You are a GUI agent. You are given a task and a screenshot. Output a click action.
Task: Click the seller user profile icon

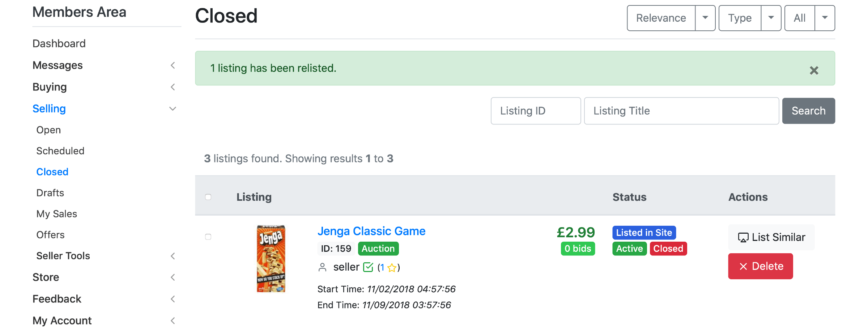pos(322,267)
